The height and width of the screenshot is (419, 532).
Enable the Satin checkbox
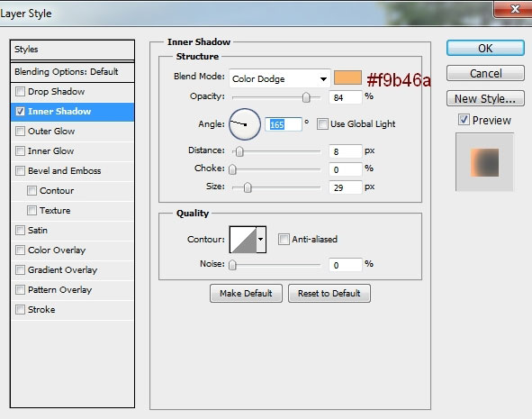tap(21, 230)
